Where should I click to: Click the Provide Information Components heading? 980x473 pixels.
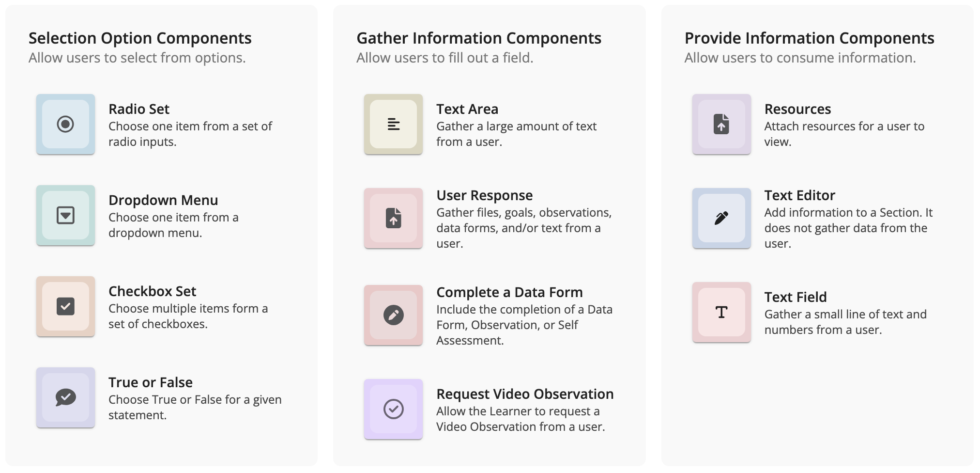809,38
